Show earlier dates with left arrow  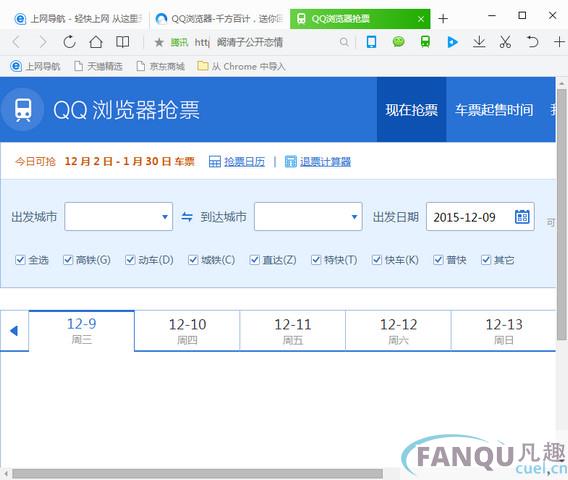pyautogui.click(x=14, y=331)
